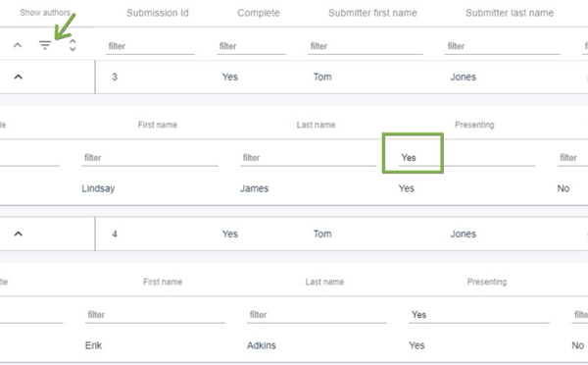
Task: Click Presenting filter in submission 4 authors
Action: point(479,315)
